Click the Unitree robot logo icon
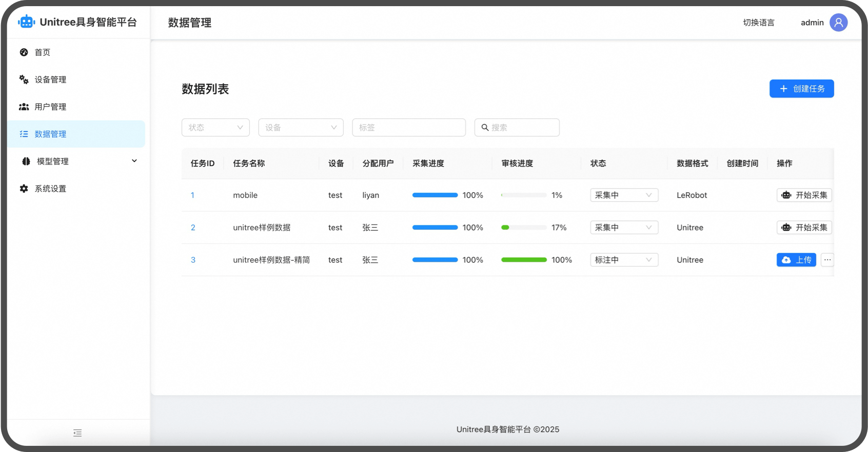The width and height of the screenshot is (868, 452). tap(26, 22)
